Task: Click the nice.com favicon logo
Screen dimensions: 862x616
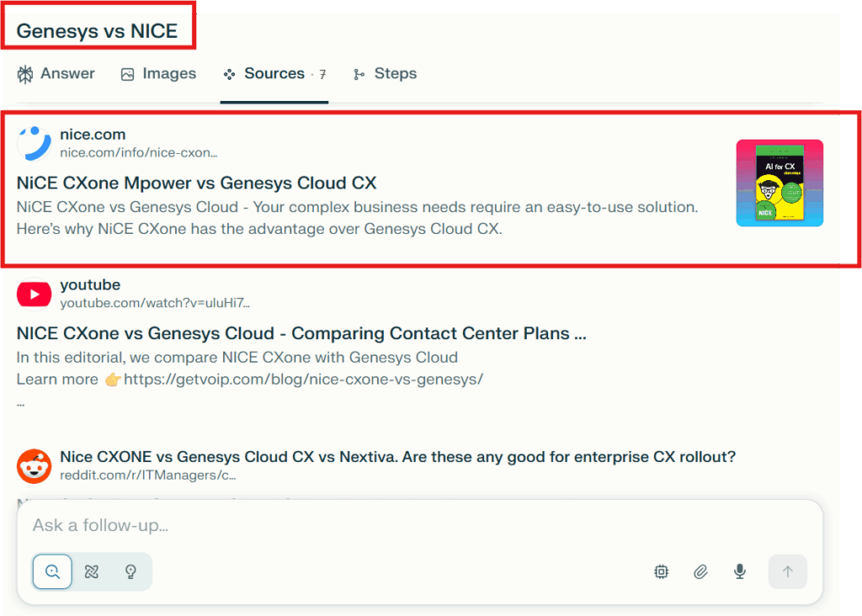Action: [34, 143]
